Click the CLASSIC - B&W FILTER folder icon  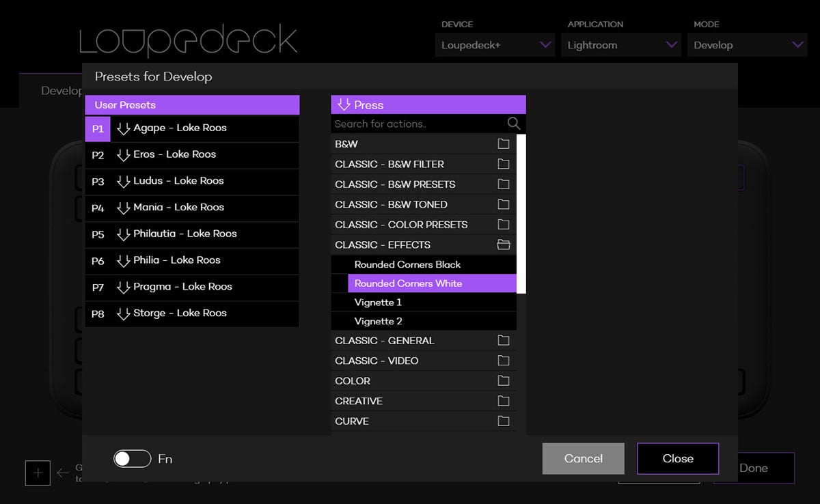[x=504, y=164]
